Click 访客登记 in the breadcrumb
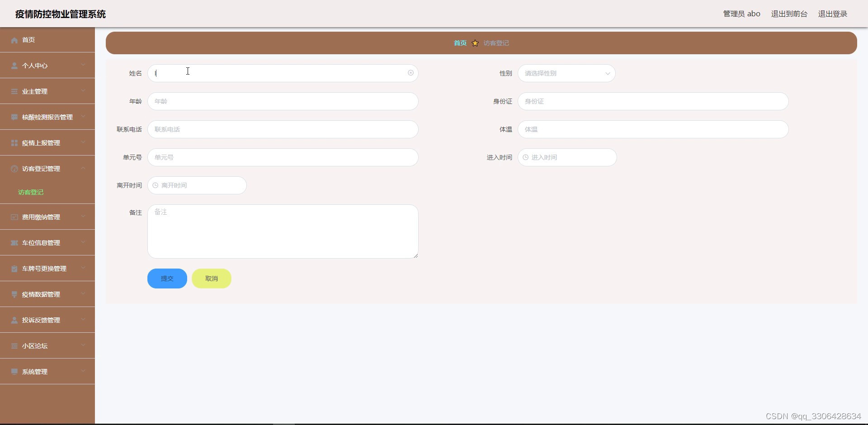 [496, 43]
